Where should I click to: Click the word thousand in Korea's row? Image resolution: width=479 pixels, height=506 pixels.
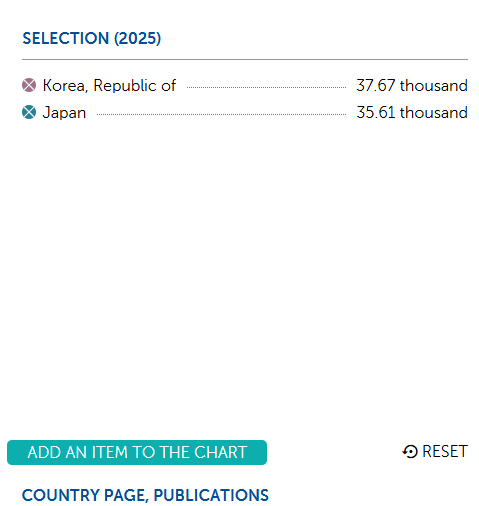tap(434, 85)
